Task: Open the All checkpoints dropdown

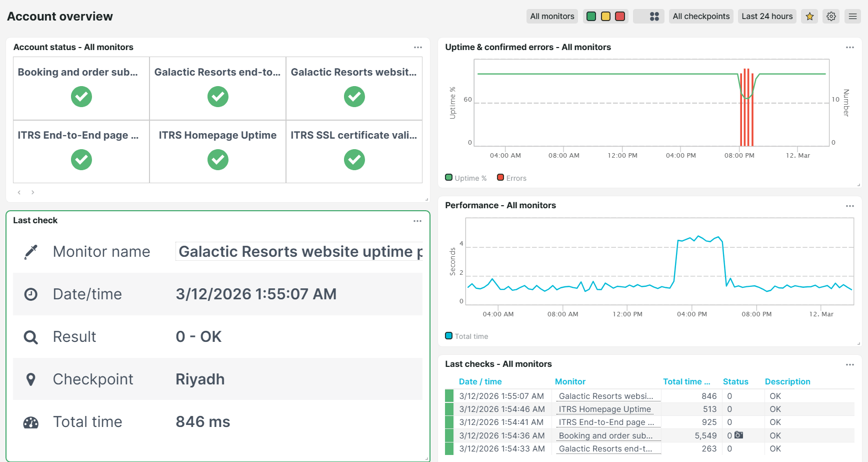Action: coord(700,16)
